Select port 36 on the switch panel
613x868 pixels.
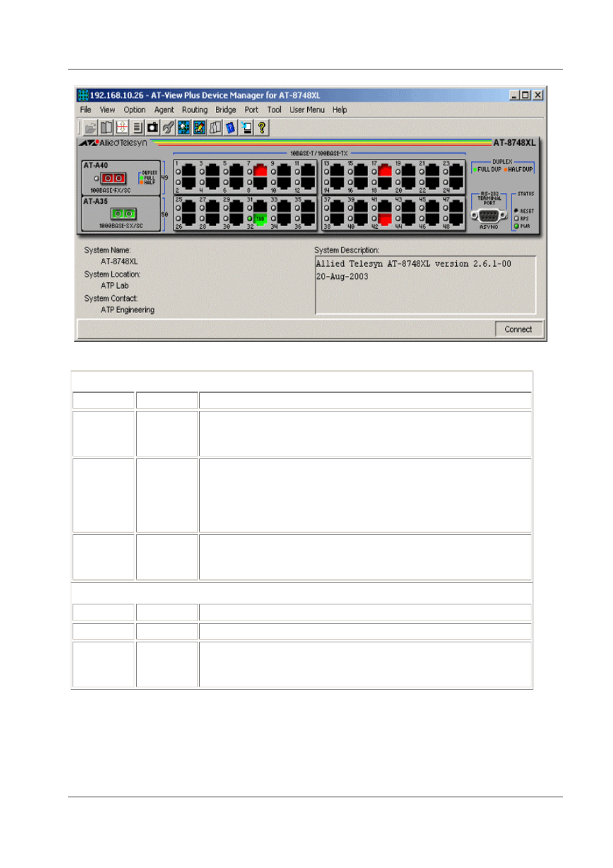[x=308, y=219]
